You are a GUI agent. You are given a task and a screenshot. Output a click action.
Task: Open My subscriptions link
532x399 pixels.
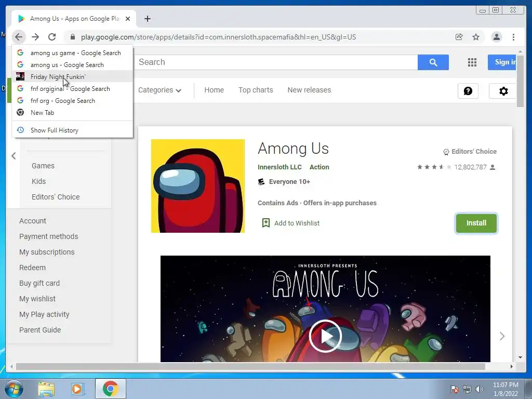pyautogui.click(x=47, y=252)
